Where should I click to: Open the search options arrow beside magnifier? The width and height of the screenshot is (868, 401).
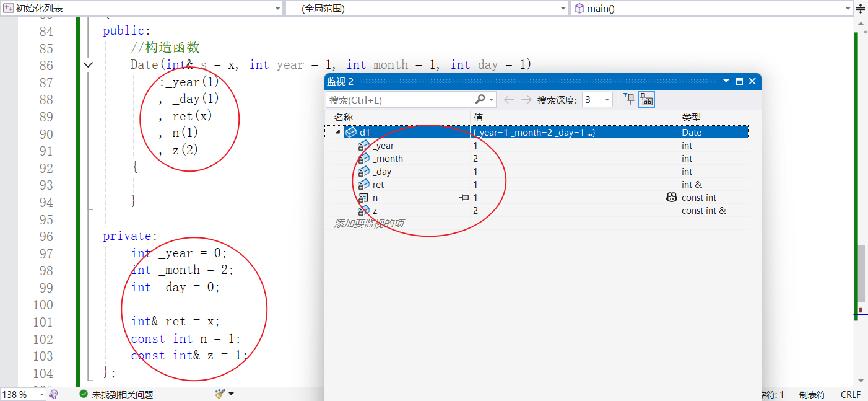click(x=492, y=100)
